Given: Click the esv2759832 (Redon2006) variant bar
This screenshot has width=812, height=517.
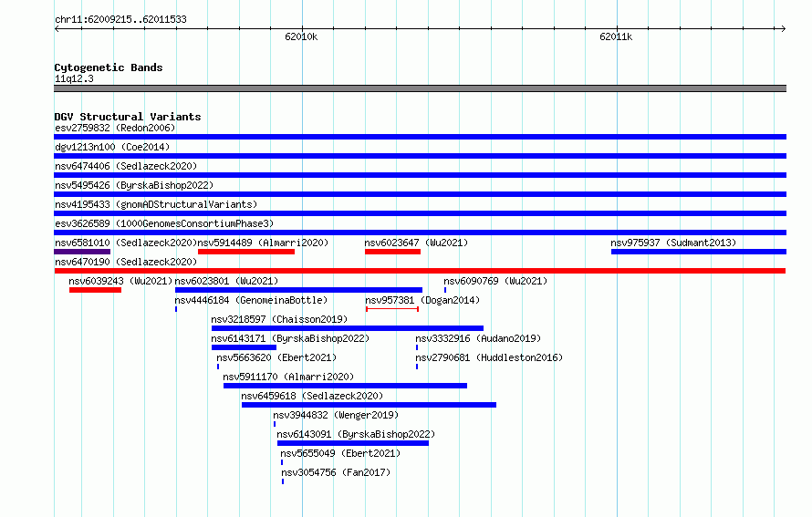Looking at the screenshot, I should [420, 137].
